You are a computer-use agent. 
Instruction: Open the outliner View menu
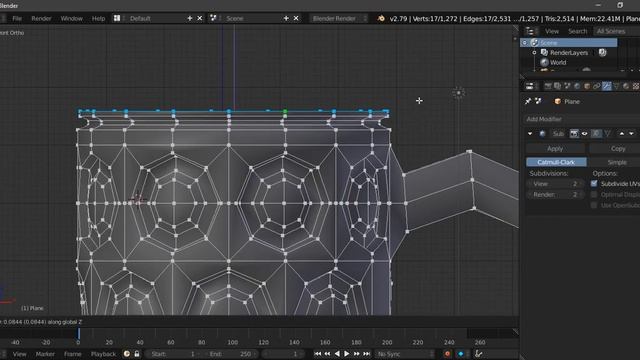point(551,31)
